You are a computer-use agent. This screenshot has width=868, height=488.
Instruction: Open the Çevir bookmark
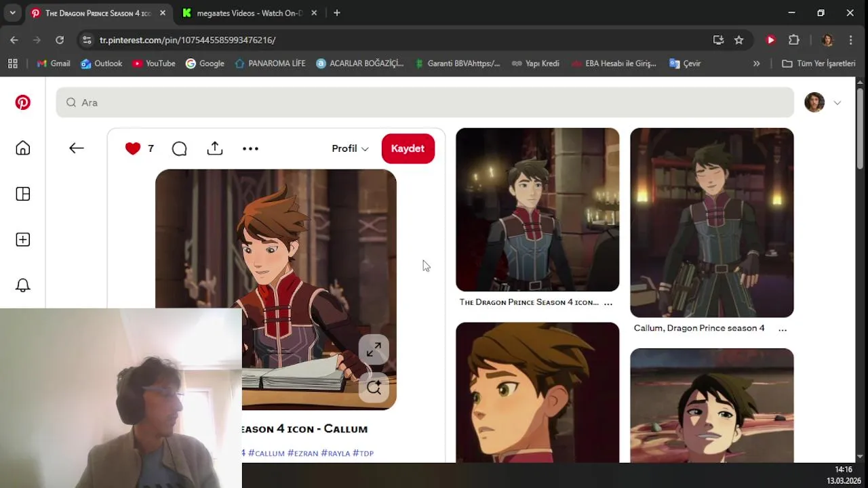tap(685, 63)
